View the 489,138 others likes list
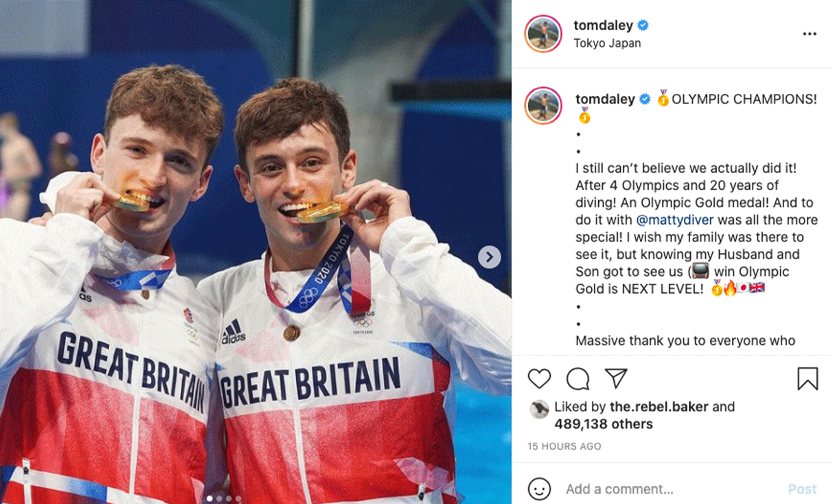The image size is (832, 504). tap(603, 424)
